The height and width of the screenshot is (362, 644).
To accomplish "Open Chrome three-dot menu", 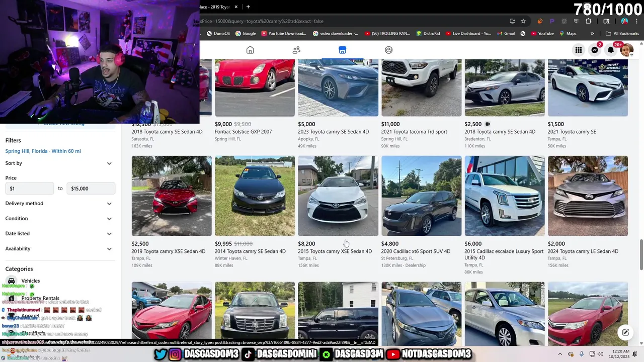I will coord(636,21).
